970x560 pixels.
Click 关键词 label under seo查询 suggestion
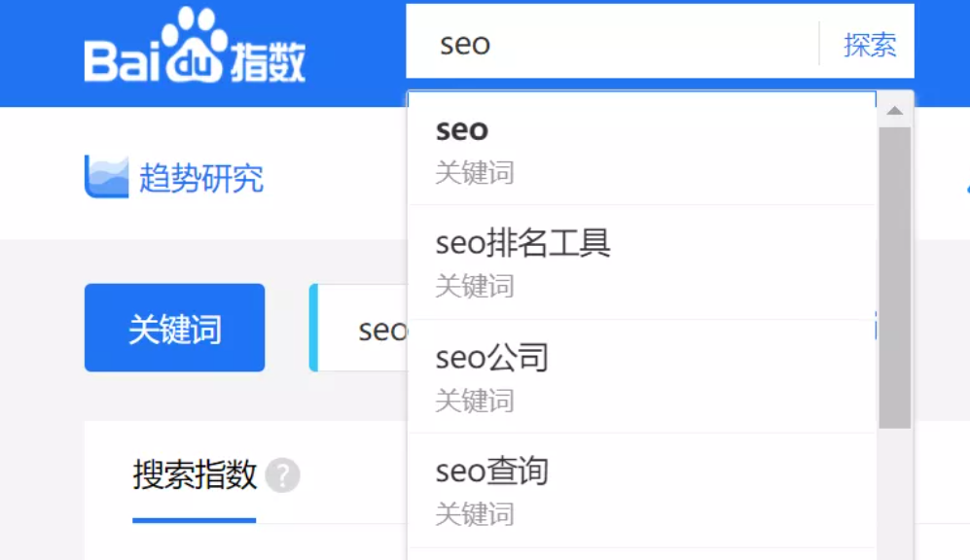474,513
